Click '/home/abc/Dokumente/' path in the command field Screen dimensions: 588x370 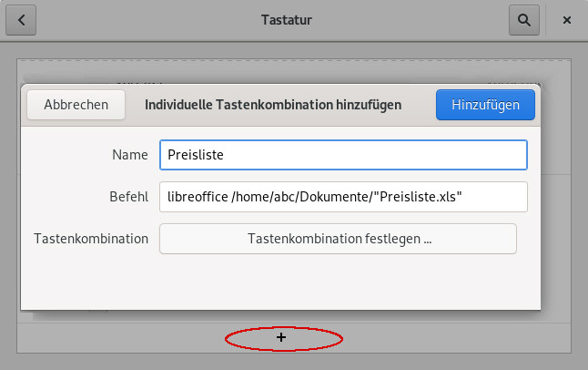(299, 197)
